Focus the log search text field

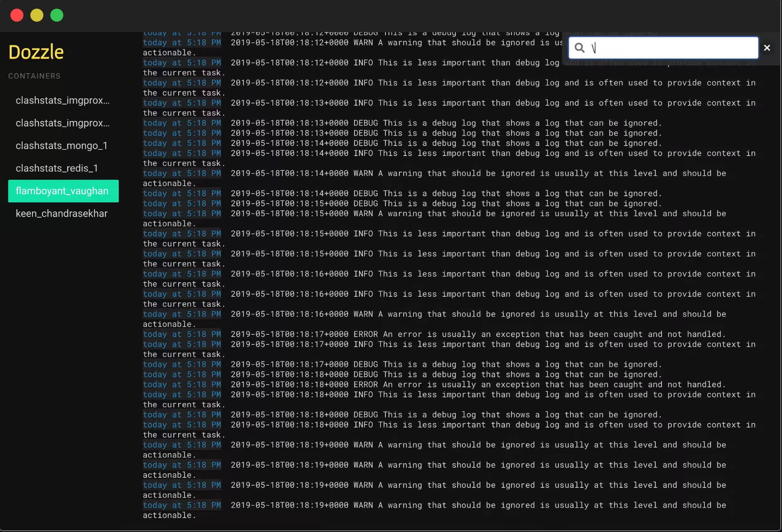672,48
